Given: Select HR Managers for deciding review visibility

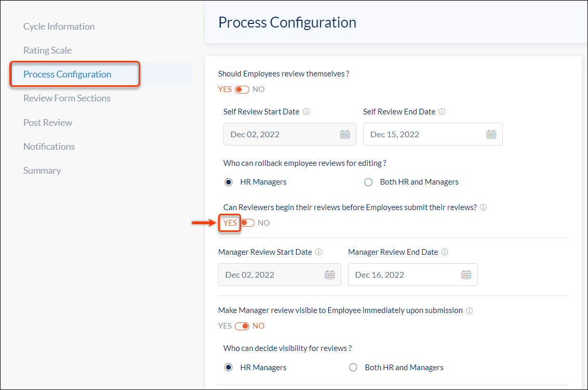Looking at the screenshot, I should [229, 368].
